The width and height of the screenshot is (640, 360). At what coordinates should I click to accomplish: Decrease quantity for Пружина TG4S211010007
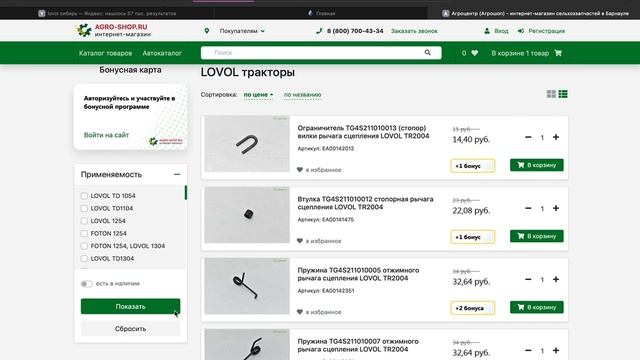[528, 350]
